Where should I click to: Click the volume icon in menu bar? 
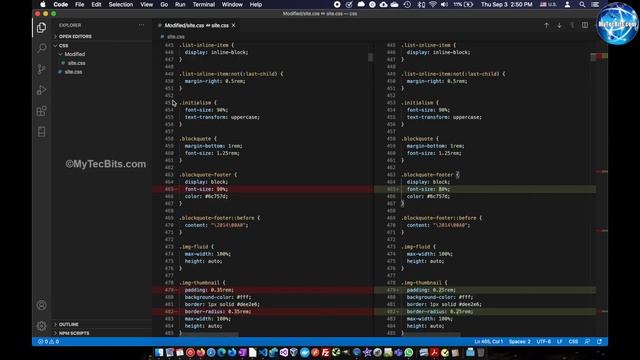444,4
